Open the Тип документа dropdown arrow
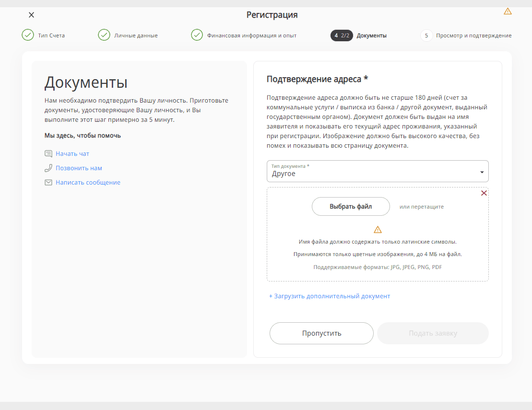Screen dimensions: 532x410 (482, 172)
